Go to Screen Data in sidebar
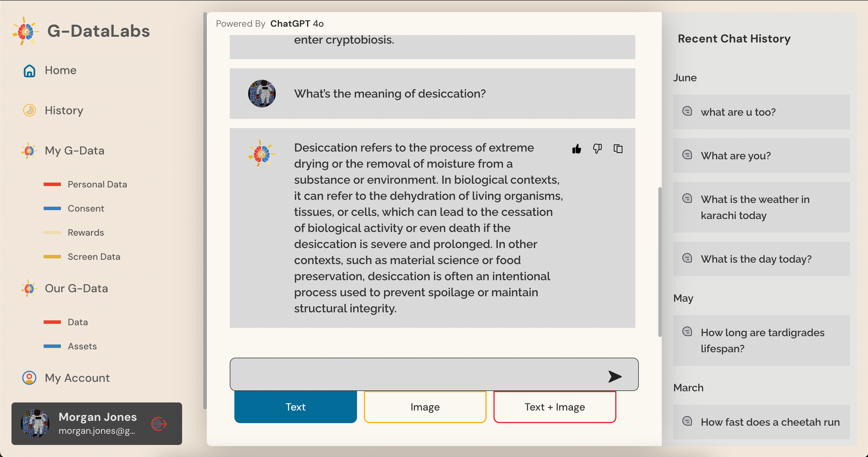 click(94, 257)
